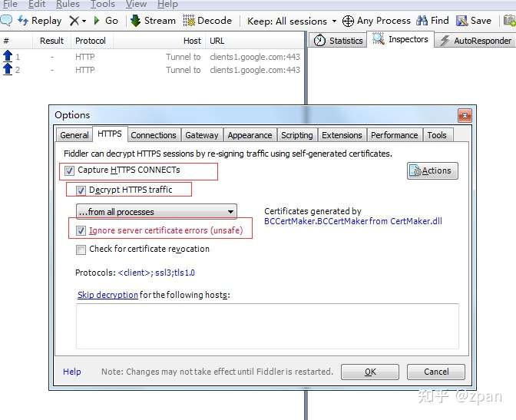Toggle Decrypt HTTPS traffic checkbox
Image resolution: width=516 pixels, height=420 pixels.
[81, 190]
